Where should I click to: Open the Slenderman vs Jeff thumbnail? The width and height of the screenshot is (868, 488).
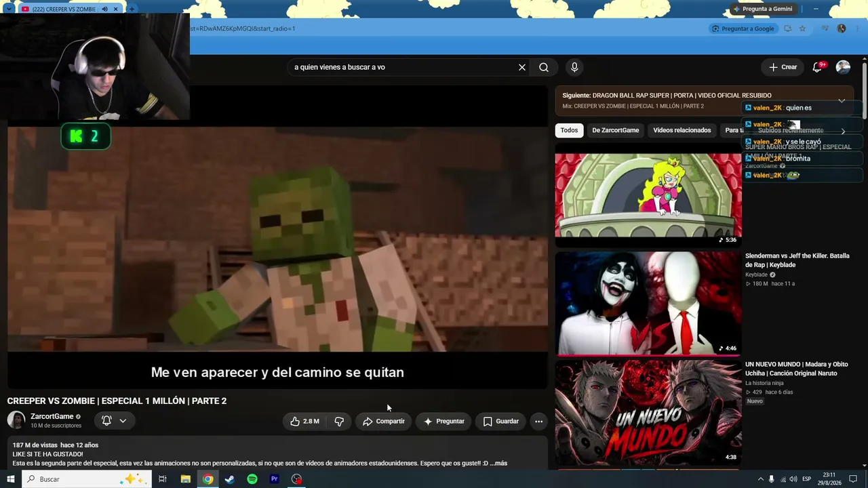(648, 304)
